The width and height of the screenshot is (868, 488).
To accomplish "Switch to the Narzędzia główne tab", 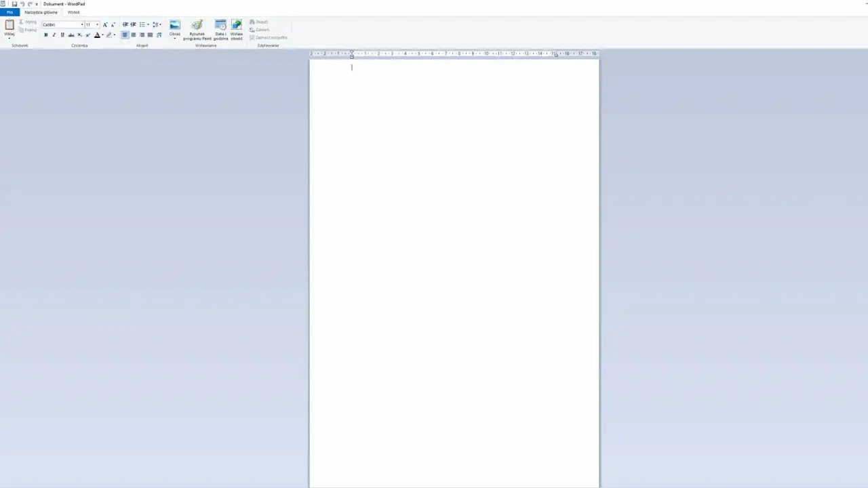I will (x=41, y=12).
